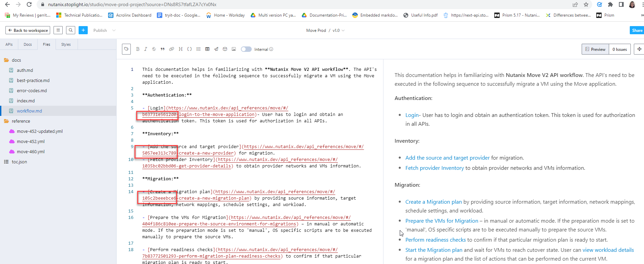Apply bold formatting
The image size is (644, 264).
138,49
